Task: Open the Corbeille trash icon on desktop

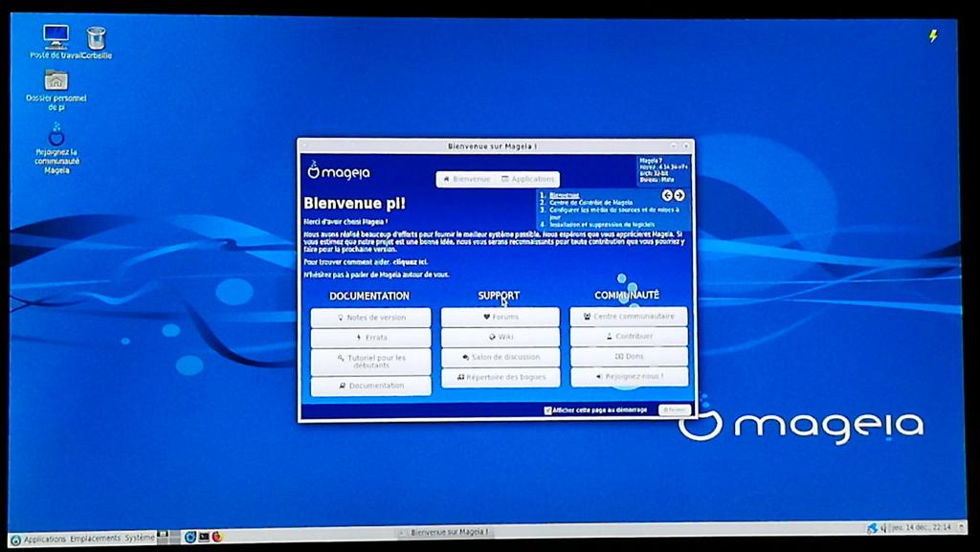Action: coord(97,41)
